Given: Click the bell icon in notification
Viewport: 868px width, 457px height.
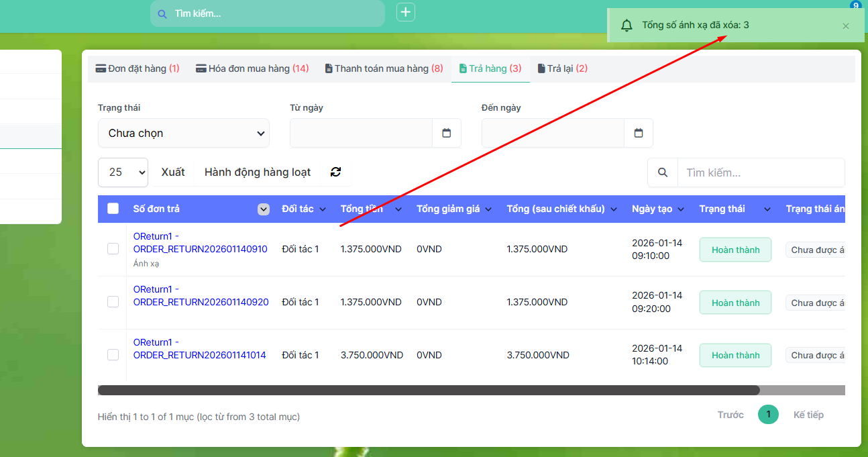Looking at the screenshot, I should tap(627, 26).
